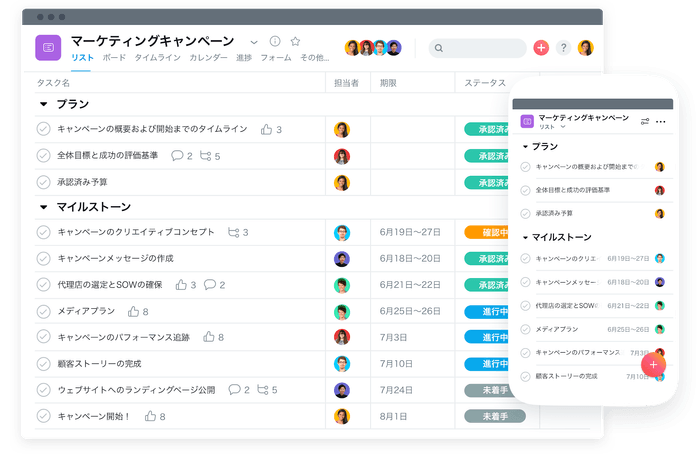Click project member avatars group
The height and width of the screenshot is (461, 700).
[x=373, y=47]
